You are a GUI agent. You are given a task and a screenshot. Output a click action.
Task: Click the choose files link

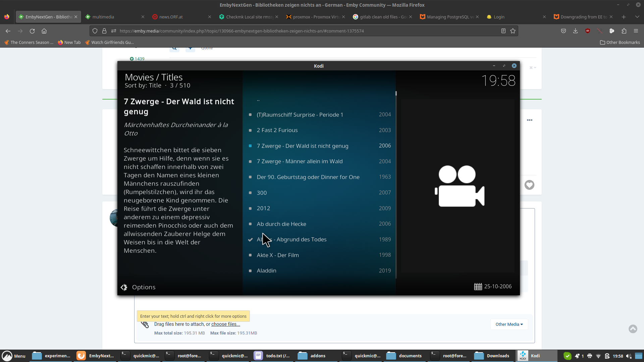coord(225,324)
